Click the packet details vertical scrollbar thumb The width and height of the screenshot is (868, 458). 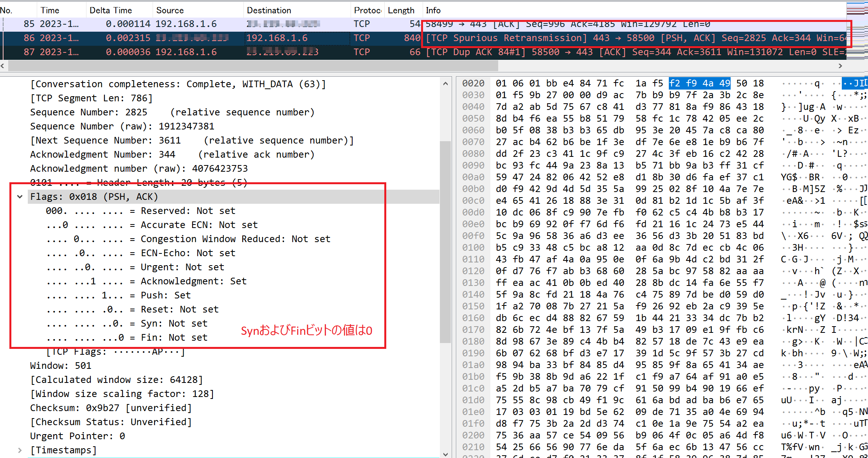click(445, 242)
